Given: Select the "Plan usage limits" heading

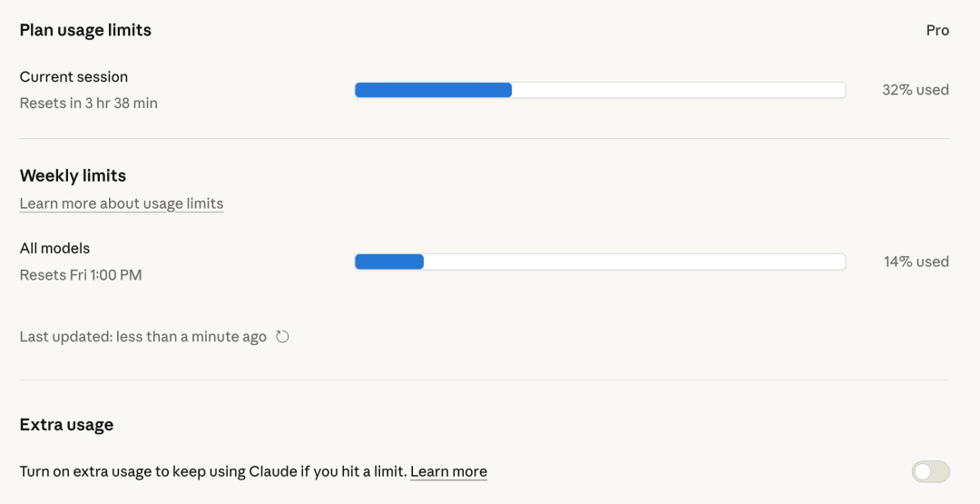Looking at the screenshot, I should (x=85, y=30).
